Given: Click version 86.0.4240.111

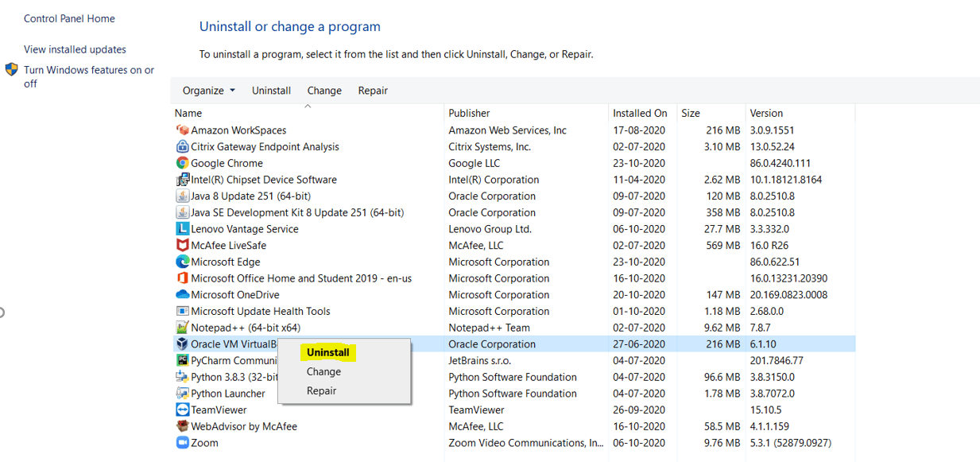Looking at the screenshot, I should coord(781,163).
